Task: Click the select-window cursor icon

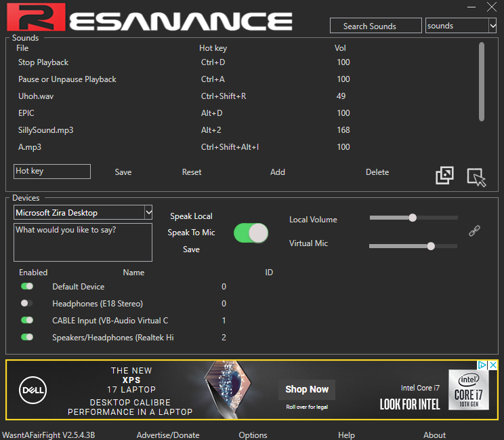Action: pos(476,177)
